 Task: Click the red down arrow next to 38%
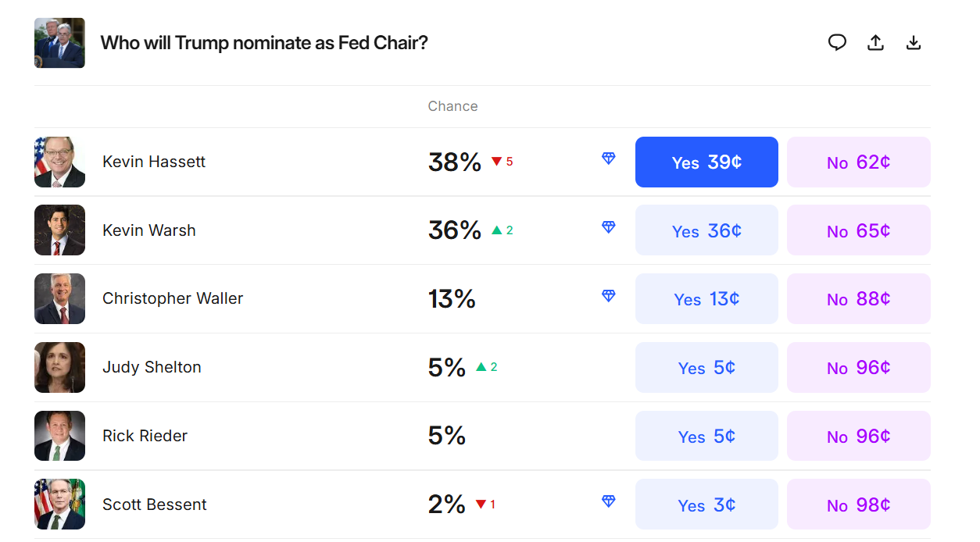(496, 160)
